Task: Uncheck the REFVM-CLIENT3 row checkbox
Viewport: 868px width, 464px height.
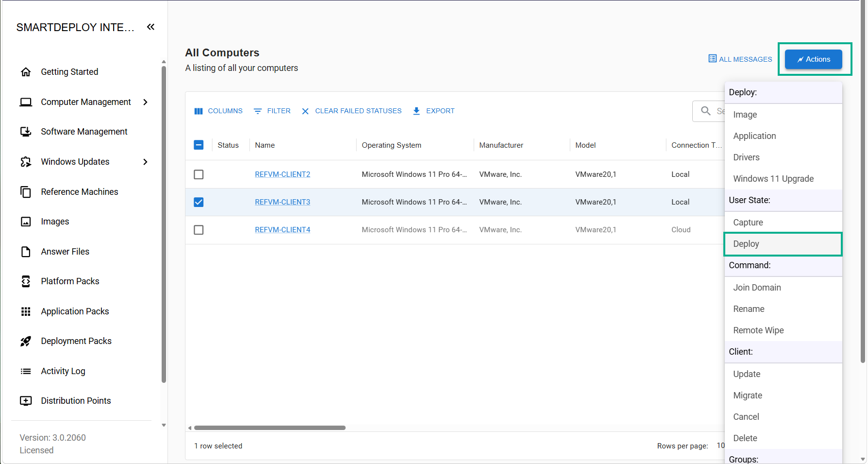Action: [x=199, y=202]
